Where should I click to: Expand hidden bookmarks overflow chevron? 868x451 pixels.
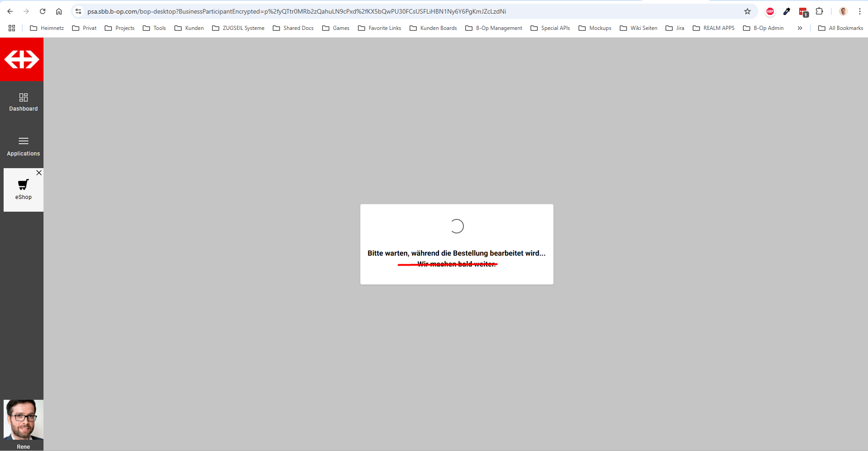(800, 28)
